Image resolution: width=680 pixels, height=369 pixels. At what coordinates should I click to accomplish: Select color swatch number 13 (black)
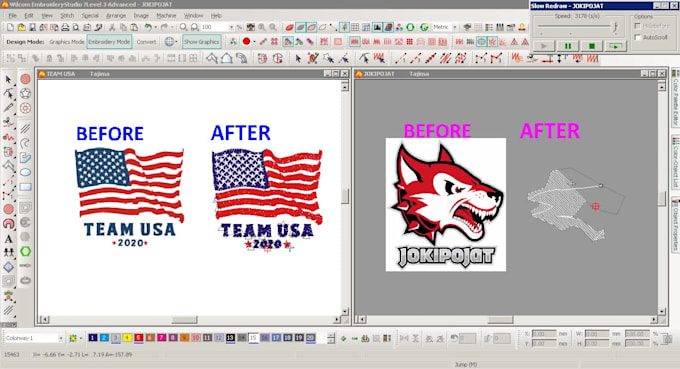pos(230,337)
